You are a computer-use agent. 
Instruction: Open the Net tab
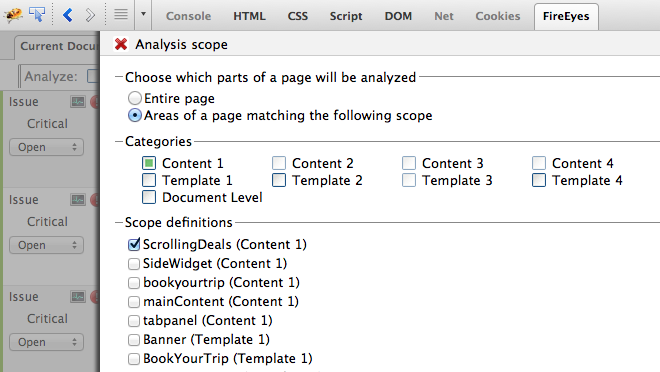tap(444, 16)
